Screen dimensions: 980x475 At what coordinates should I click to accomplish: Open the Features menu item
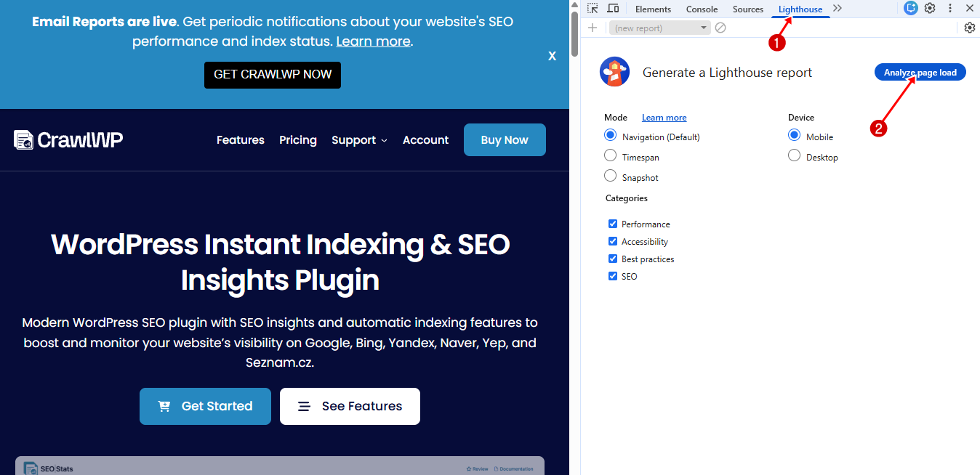[x=241, y=140]
